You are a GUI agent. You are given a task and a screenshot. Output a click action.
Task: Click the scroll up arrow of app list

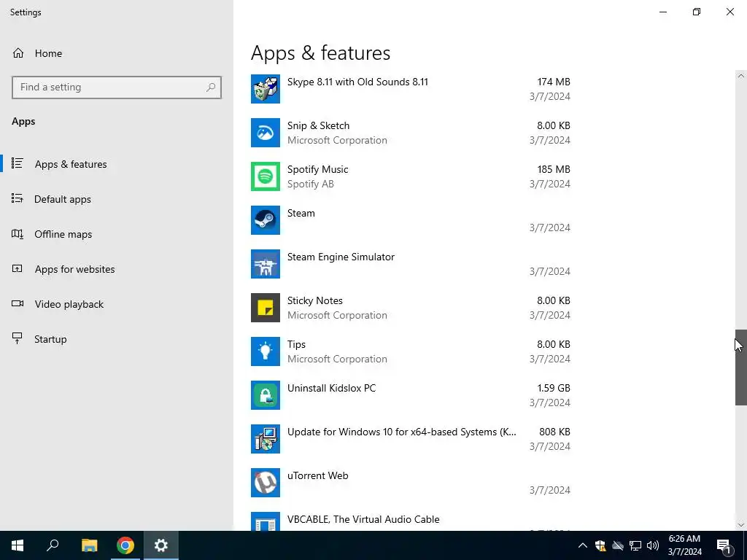click(x=741, y=76)
